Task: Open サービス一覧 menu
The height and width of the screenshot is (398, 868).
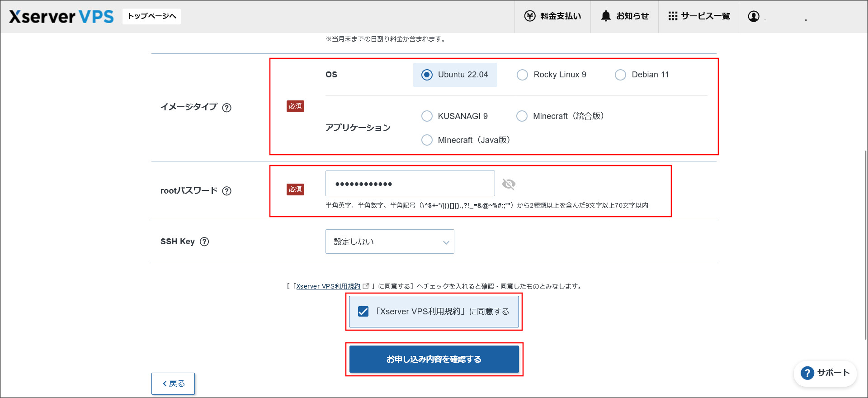Action: pos(698,16)
